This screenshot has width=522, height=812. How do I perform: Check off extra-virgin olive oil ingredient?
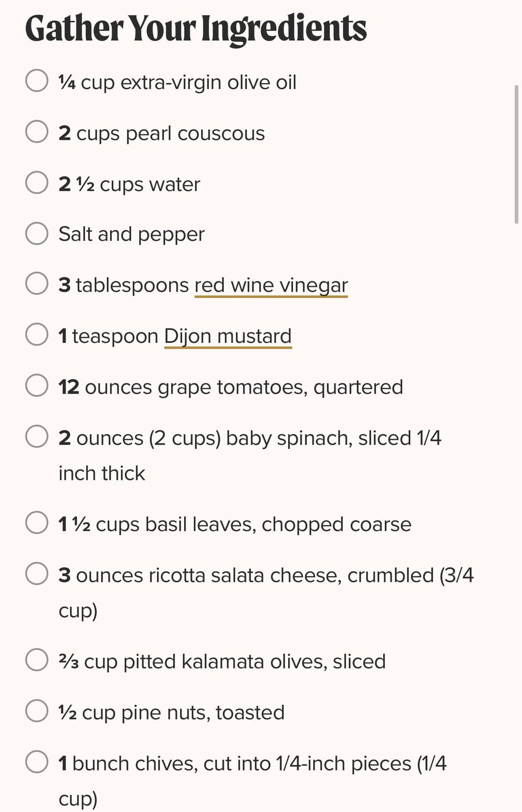(37, 81)
